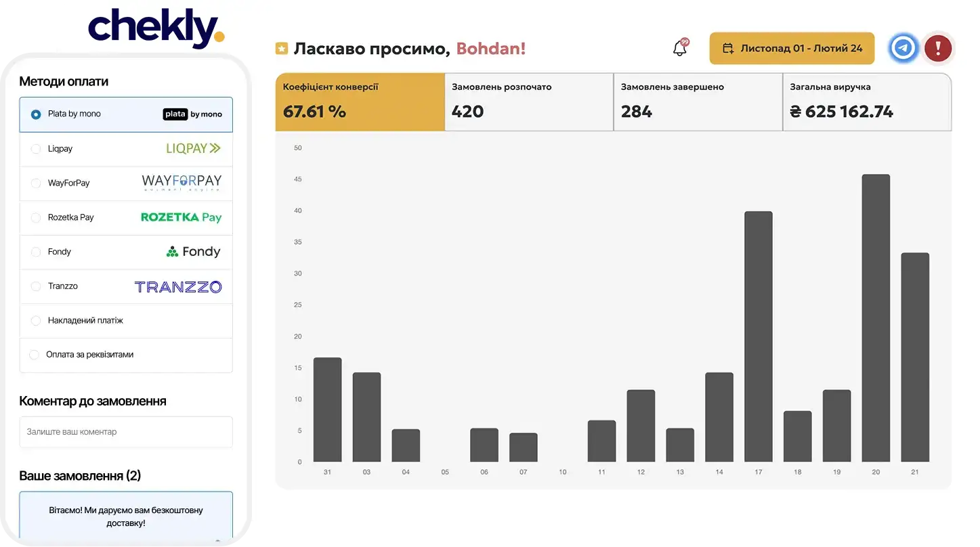
Task: Switch to the Коефіцієнт конверсії metric tab
Action: tap(360, 102)
